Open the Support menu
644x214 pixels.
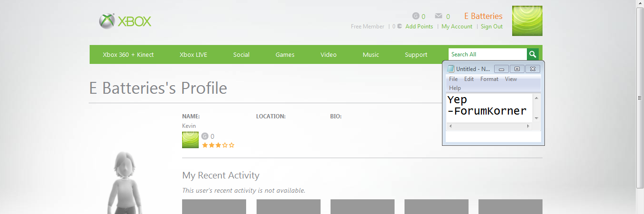click(416, 55)
